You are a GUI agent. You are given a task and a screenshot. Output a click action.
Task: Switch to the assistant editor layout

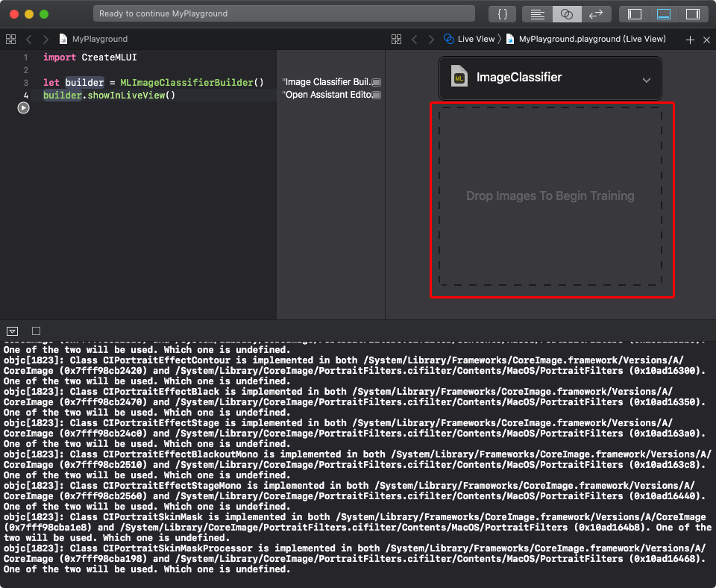567,14
